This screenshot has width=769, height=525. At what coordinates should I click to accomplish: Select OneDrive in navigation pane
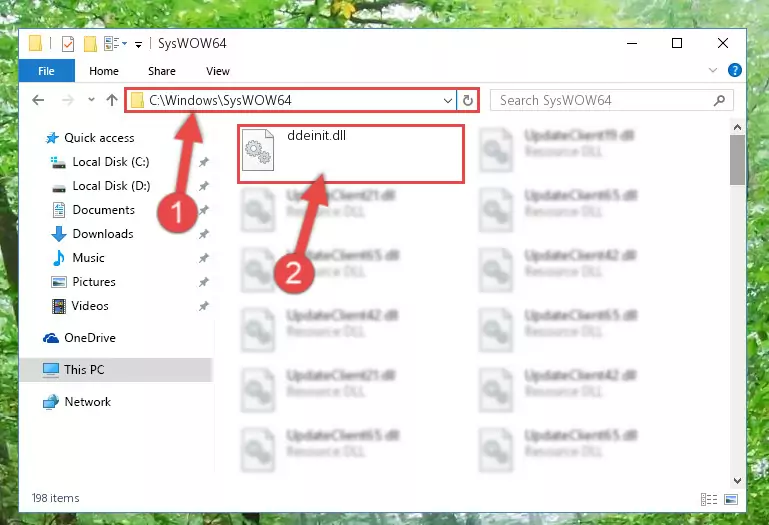point(90,338)
